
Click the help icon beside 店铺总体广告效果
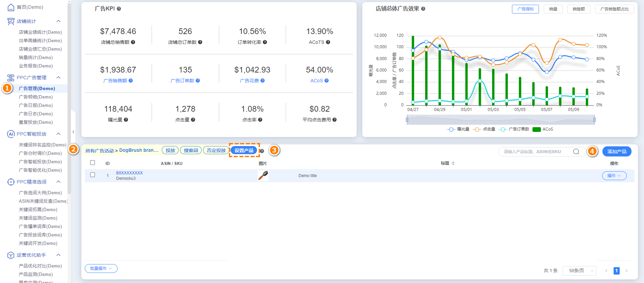pos(423,9)
